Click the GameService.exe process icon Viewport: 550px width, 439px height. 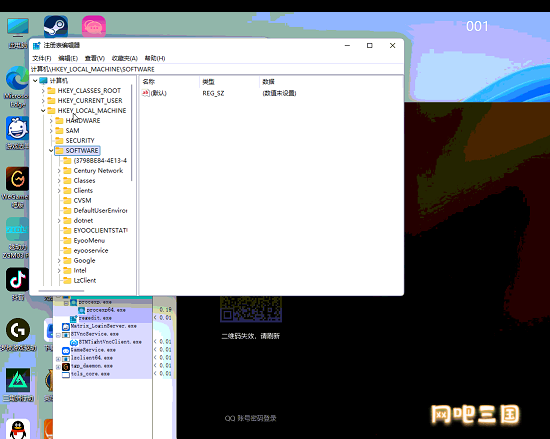tap(66, 350)
